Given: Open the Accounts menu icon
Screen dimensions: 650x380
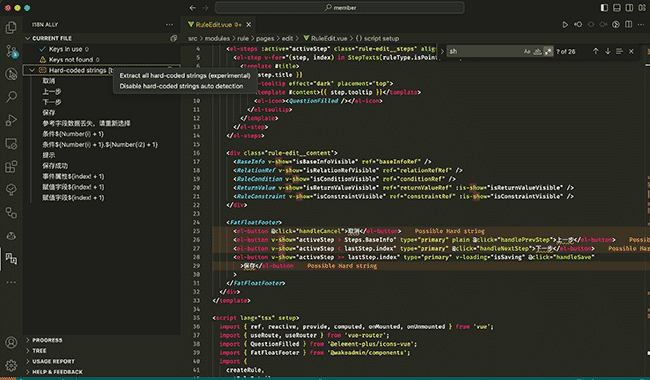Looking at the screenshot, I should pos(11,342).
